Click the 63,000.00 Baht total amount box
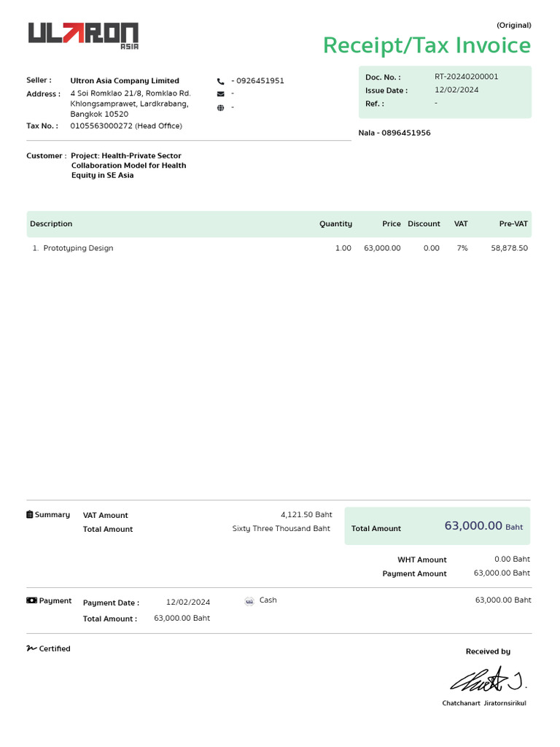This screenshot has height=747, width=560. pyautogui.click(x=437, y=526)
